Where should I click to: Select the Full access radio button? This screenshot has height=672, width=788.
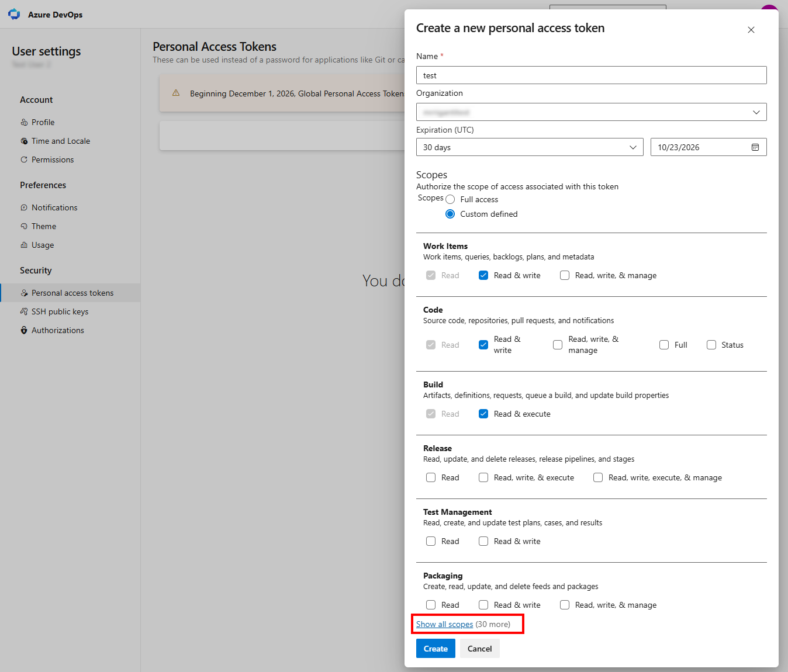[x=450, y=199]
